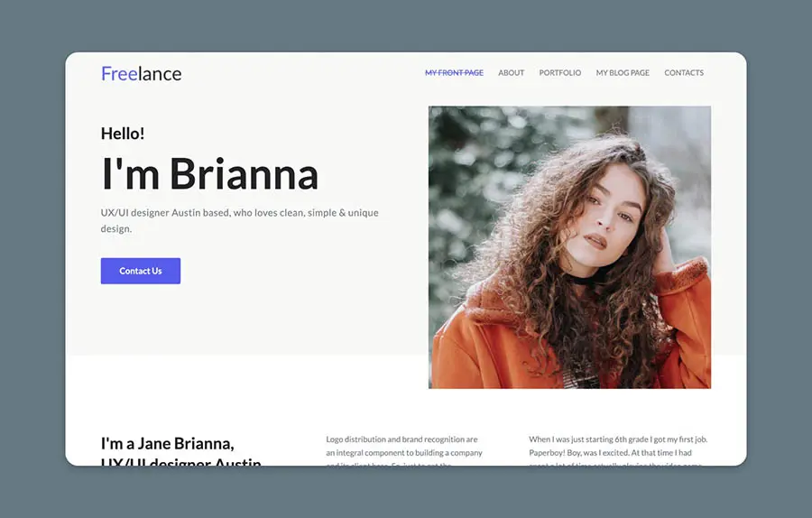Click the Logo distribution paragraph
The width and height of the screenshot is (812, 518).
click(403, 447)
